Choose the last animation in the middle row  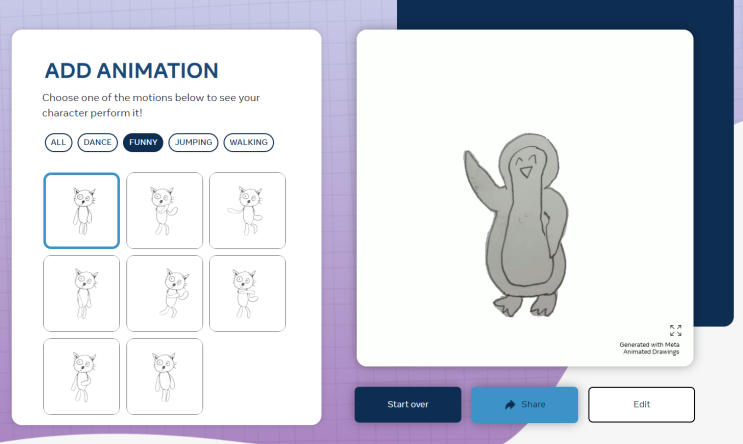[247, 293]
